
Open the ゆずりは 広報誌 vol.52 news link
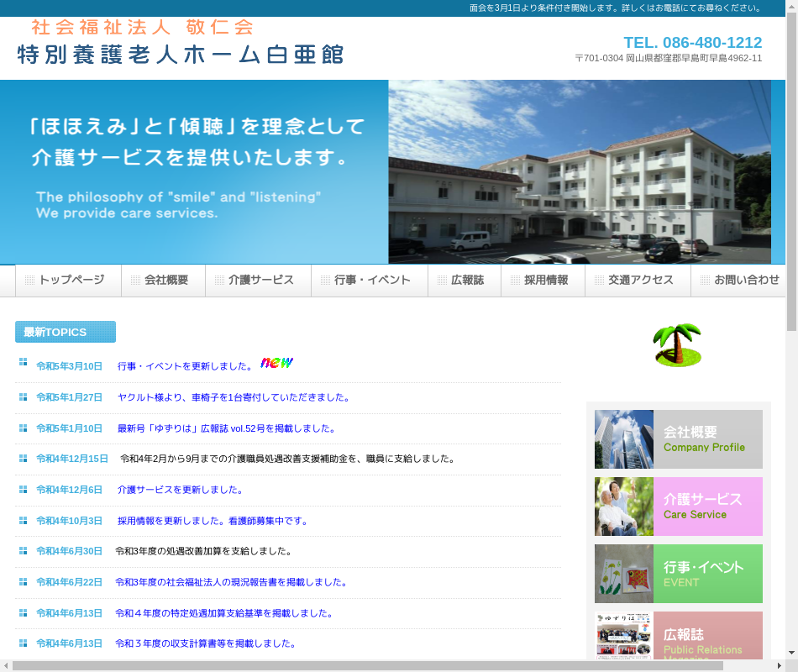coord(226,428)
